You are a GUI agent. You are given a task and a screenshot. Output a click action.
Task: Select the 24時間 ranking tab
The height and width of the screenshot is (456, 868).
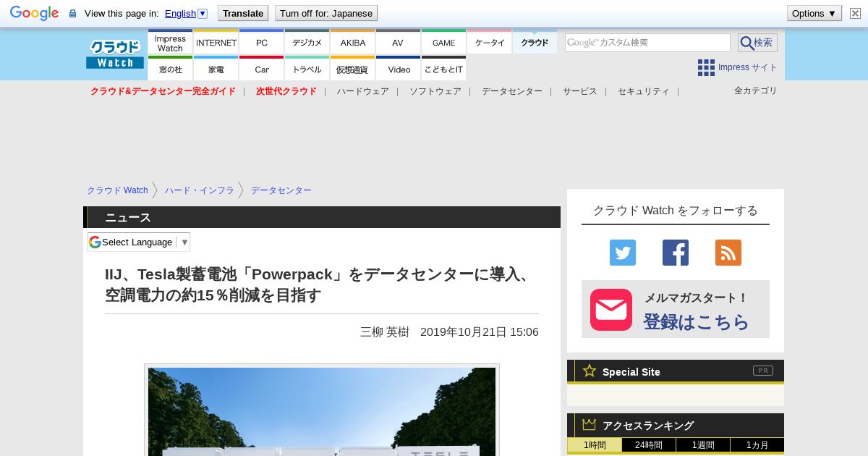[x=649, y=445]
